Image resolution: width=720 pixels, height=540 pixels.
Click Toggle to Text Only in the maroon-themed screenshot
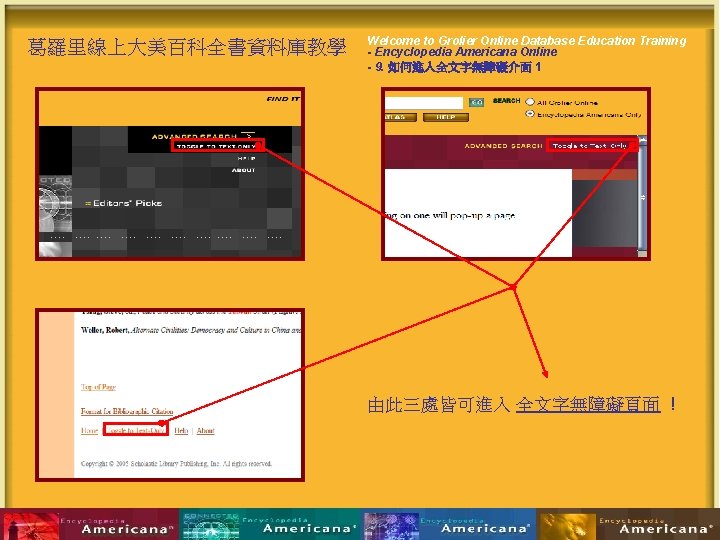(590, 146)
